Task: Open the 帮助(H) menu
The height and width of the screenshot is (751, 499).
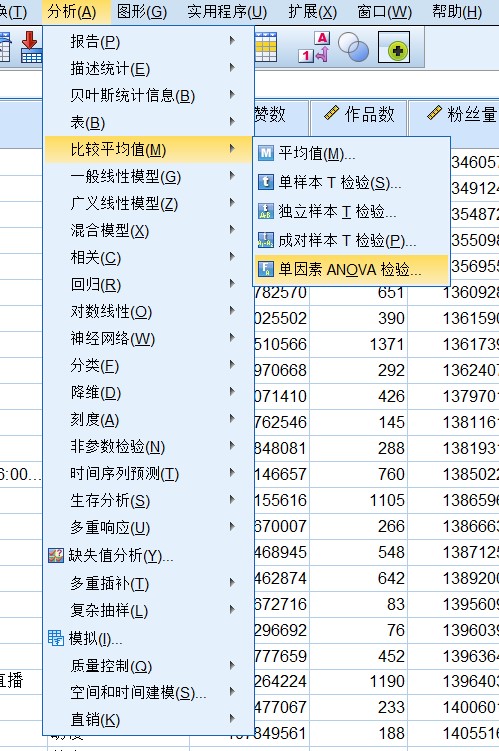Action: 456,11
